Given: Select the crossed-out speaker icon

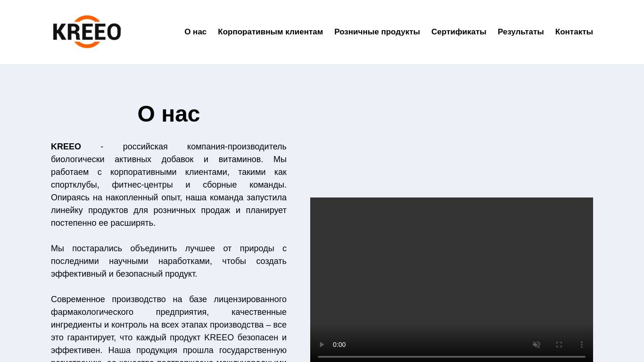Looking at the screenshot, I should [x=537, y=345].
